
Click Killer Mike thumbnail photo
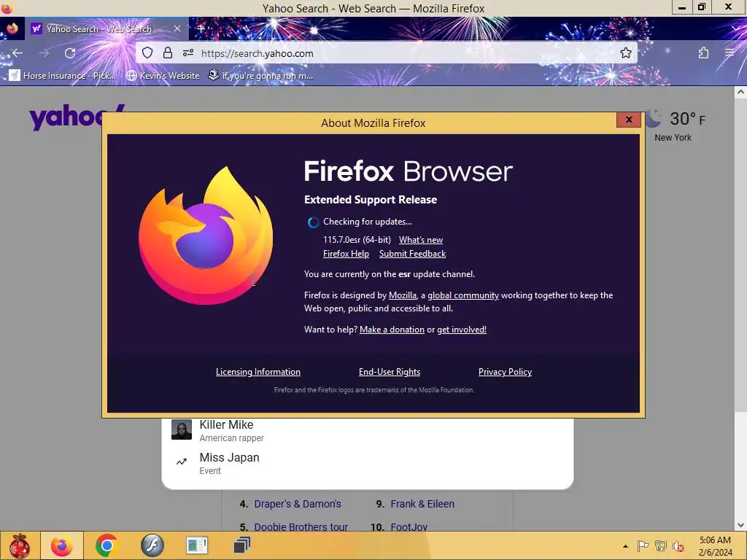(182, 429)
